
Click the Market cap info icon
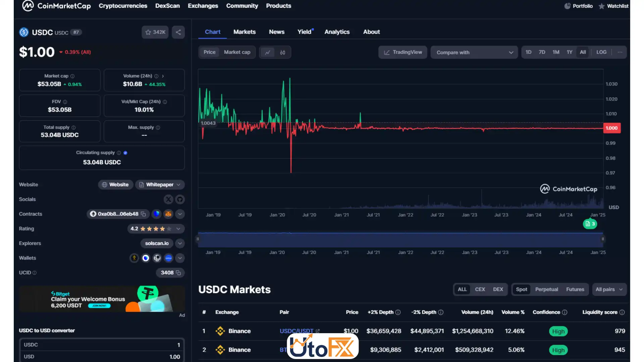coord(72,76)
